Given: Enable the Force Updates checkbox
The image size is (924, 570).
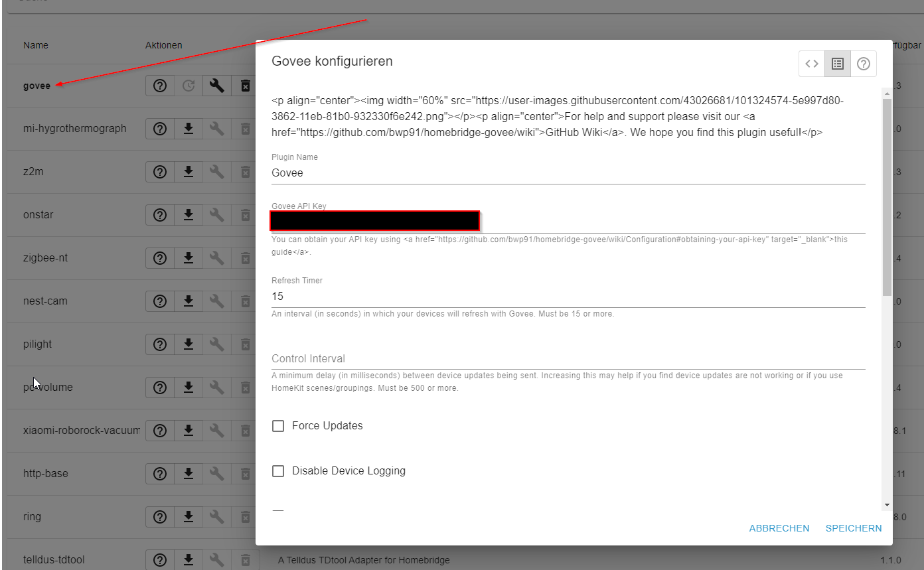Looking at the screenshot, I should [279, 426].
